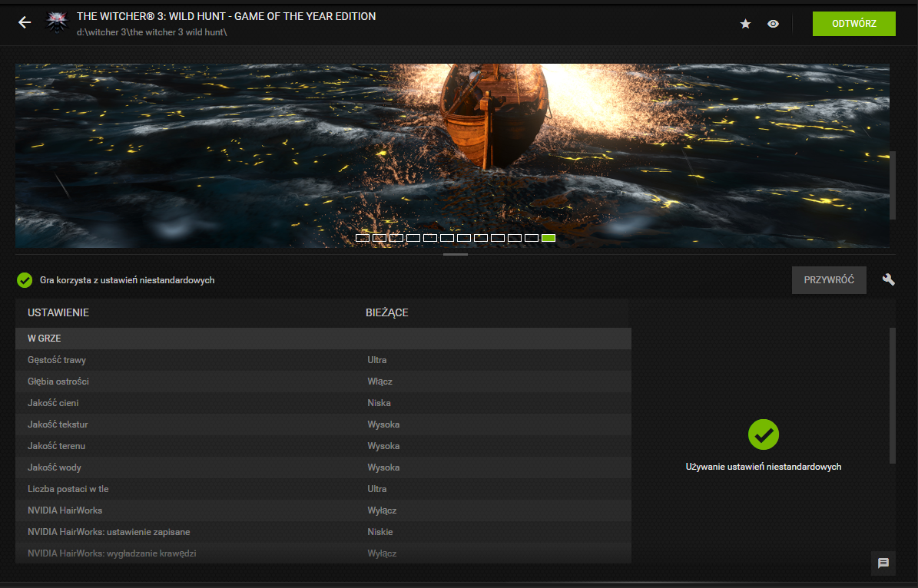Go back using the left arrow
The width and height of the screenshot is (918, 588).
pyautogui.click(x=25, y=23)
